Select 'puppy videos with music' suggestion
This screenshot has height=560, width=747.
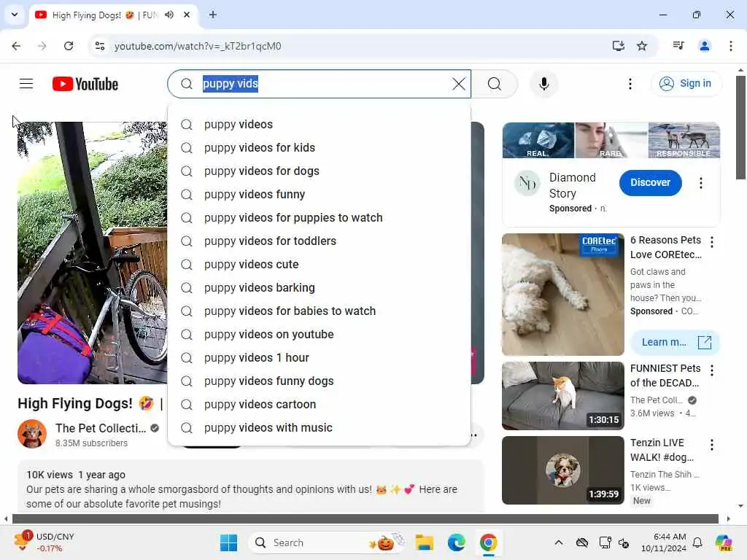(x=320, y=427)
